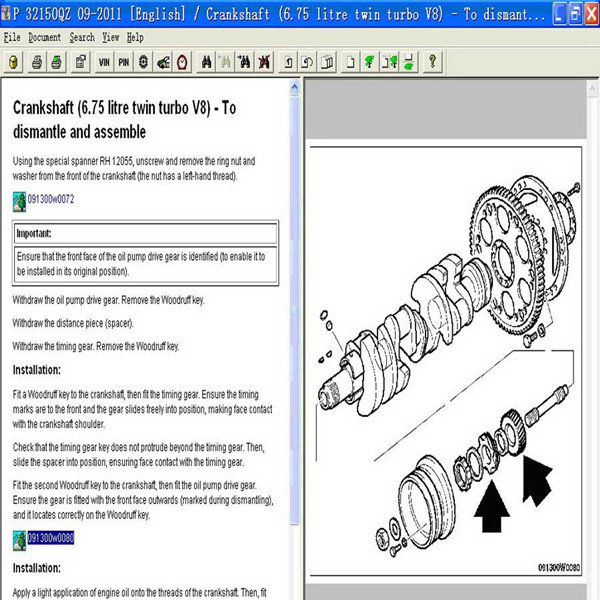600x600 pixels.
Task: Click the green tree icon in toolbar
Action: click(x=371, y=62)
